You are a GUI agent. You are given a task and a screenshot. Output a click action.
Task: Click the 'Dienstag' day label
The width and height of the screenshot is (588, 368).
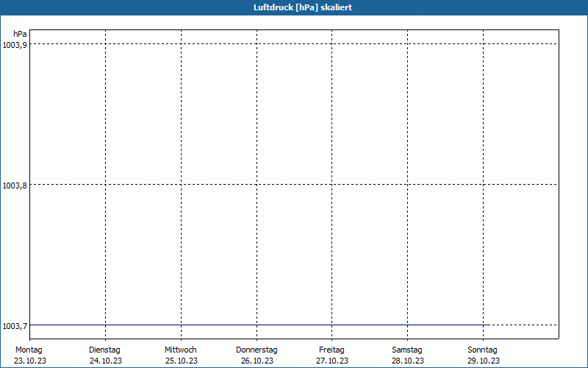point(104,350)
